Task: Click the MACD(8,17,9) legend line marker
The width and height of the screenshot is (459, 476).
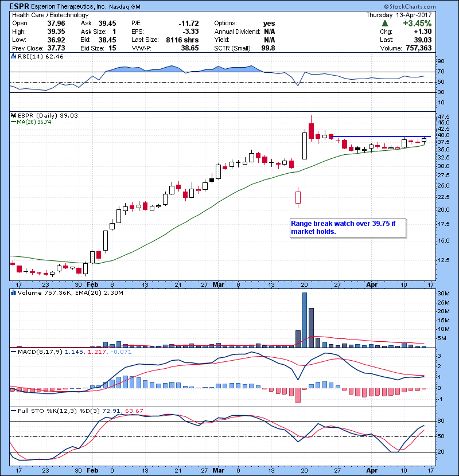Action: 13,352
